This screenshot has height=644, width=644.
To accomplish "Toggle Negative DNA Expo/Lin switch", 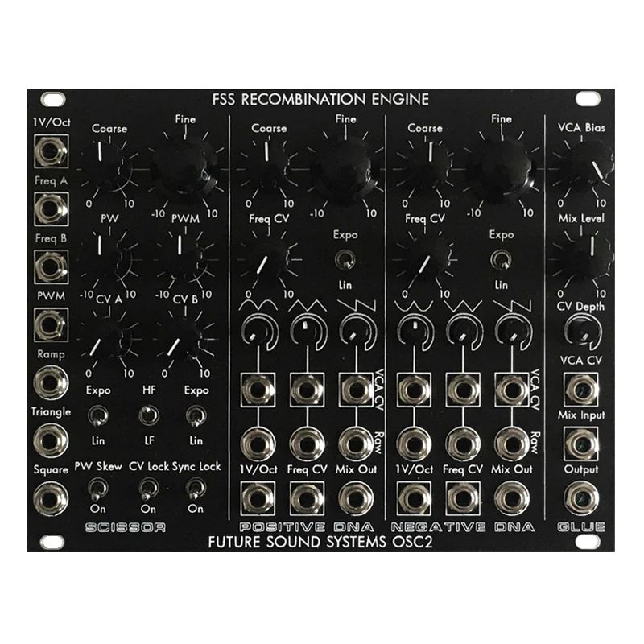I will 501,260.
